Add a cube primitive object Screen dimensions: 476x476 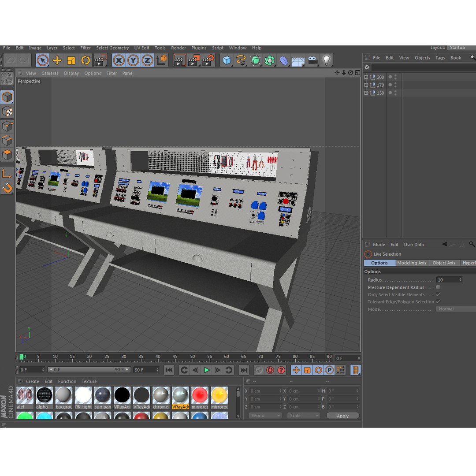(227, 60)
